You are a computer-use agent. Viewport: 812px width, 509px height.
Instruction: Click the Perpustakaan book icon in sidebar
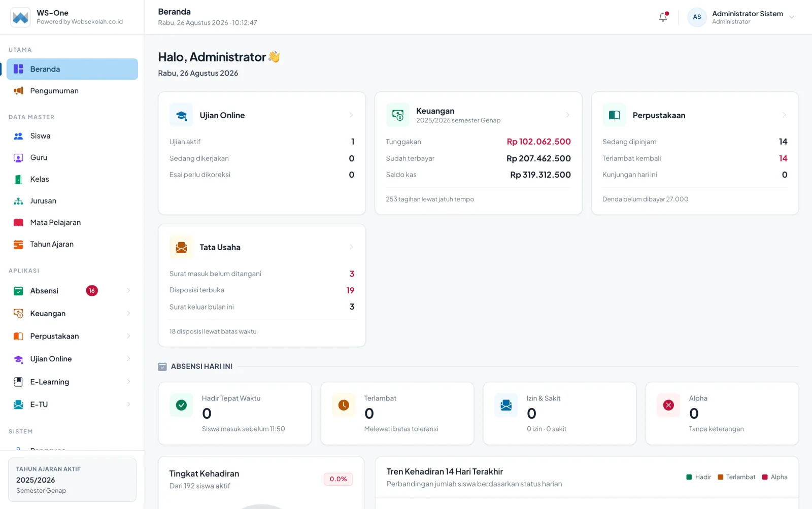pyautogui.click(x=18, y=336)
